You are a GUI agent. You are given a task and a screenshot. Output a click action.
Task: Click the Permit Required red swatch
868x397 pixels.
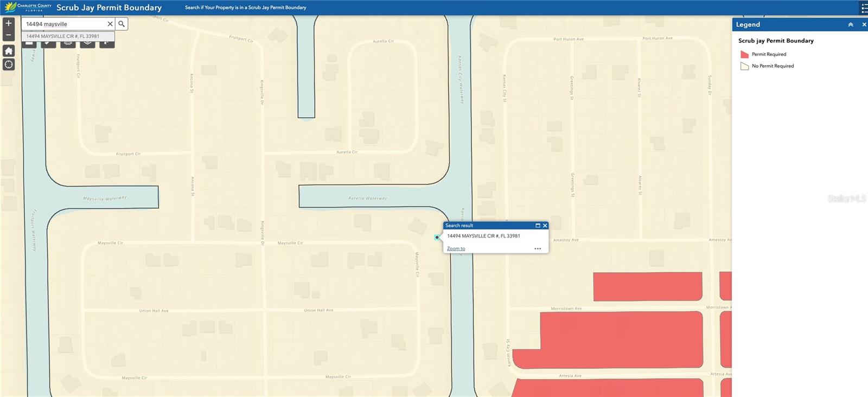click(744, 54)
